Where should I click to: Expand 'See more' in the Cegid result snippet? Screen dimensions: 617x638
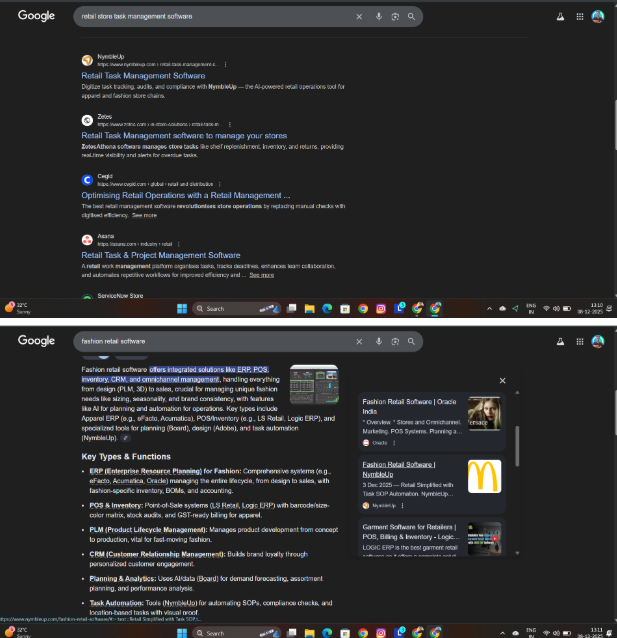[x=144, y=215]
